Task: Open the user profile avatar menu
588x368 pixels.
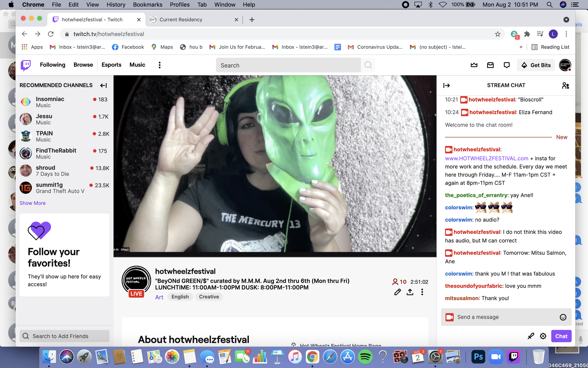Action: (565, 65)
